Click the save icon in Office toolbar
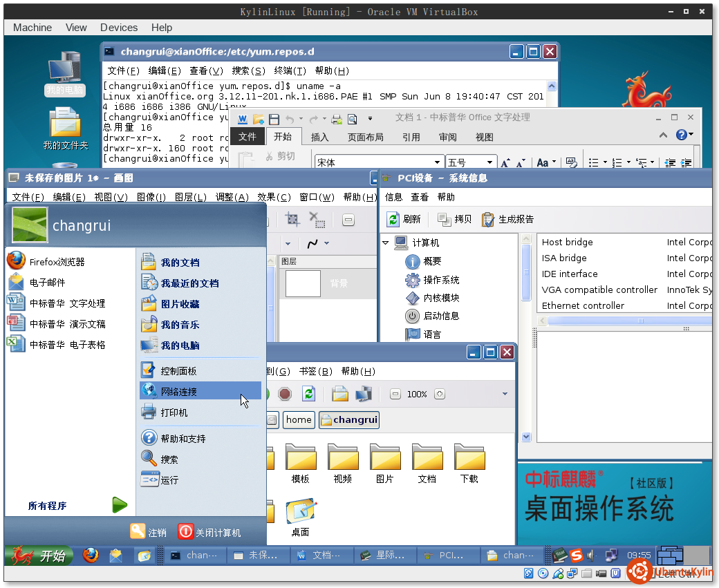Screen dimensions: 719x588 (274, 119)
